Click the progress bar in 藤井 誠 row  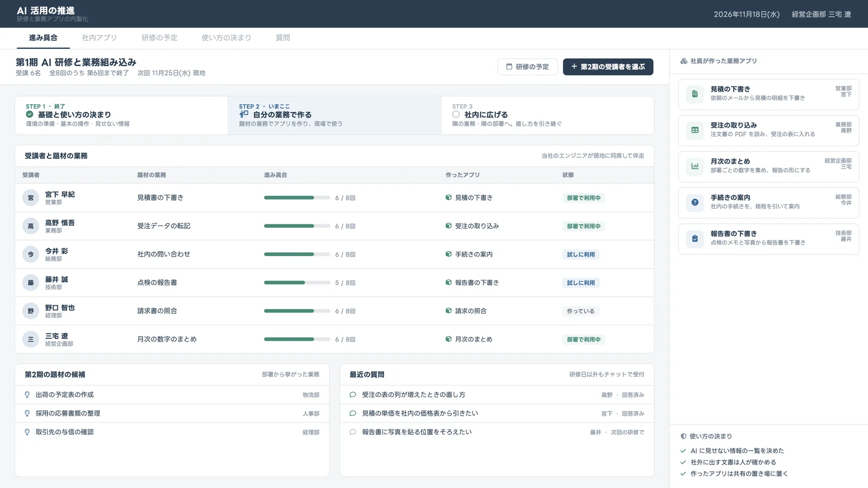tap(297, 282)
